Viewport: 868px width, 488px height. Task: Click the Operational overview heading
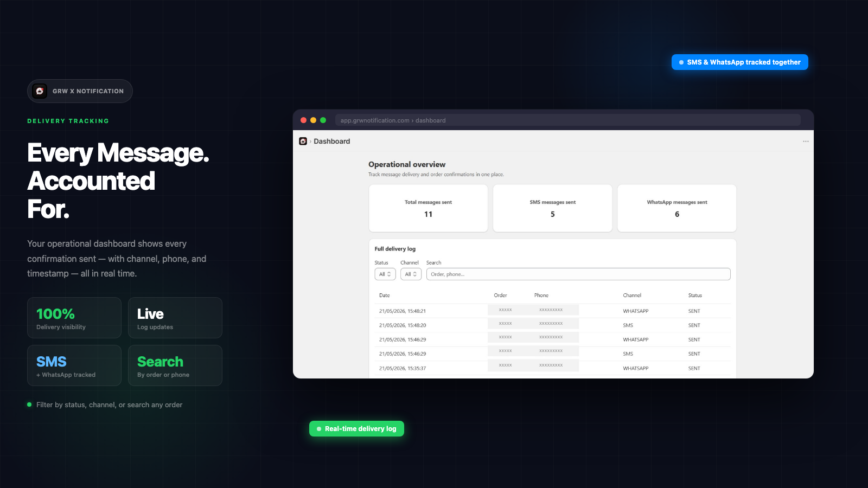point(407,164)
